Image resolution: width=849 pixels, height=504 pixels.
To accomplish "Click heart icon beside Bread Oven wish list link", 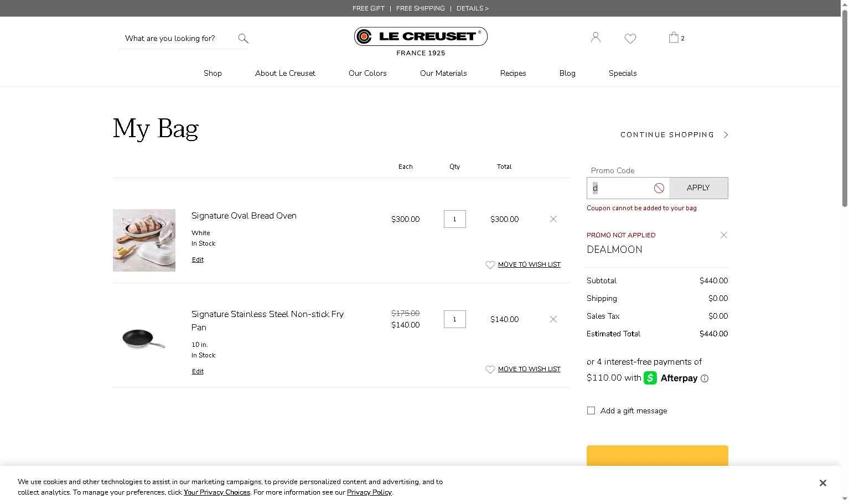I will pos(490,265).
